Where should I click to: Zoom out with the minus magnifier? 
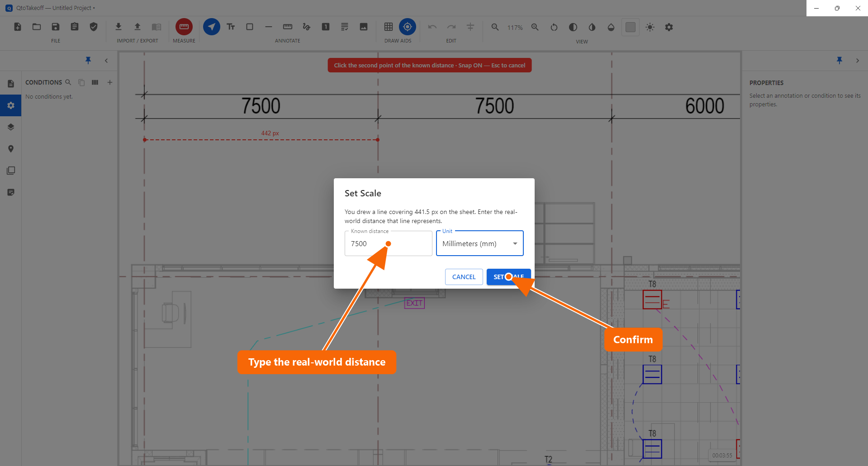point(495,27)
